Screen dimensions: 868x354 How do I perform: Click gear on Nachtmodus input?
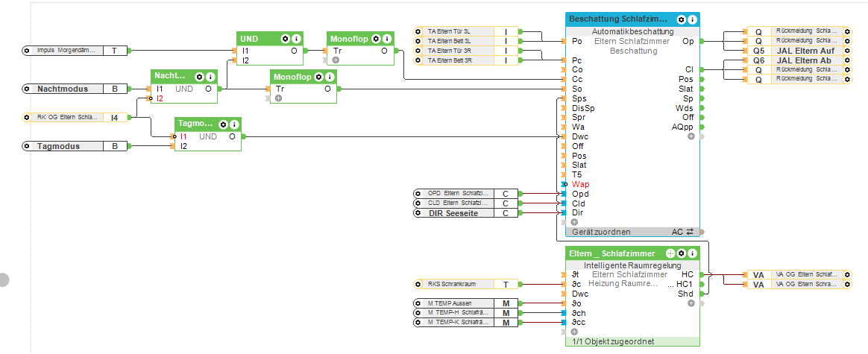[27, 89]
